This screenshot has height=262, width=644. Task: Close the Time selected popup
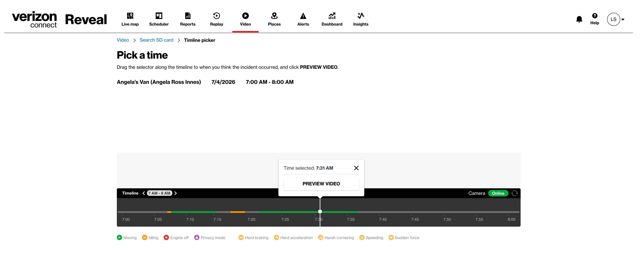[x=356, y=168]
